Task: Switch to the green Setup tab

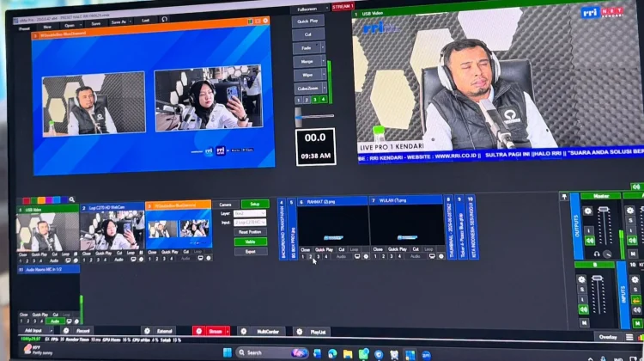Action: (255, 204)
